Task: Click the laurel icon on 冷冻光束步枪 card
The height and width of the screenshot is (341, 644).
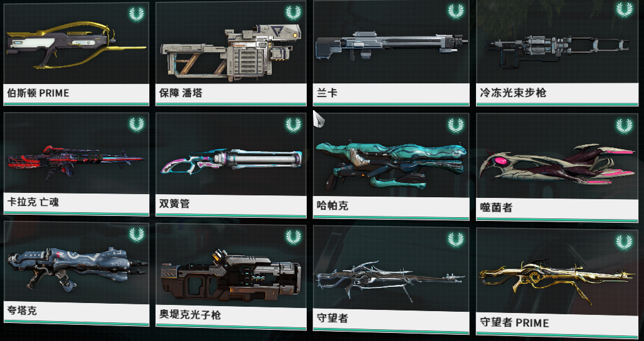Action: pyautogui.click(x=624, y=9)
